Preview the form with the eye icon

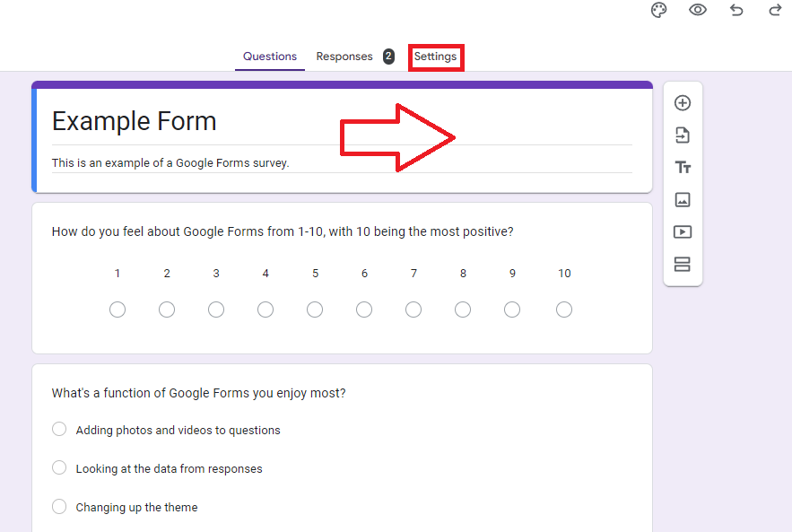[698, 11]
